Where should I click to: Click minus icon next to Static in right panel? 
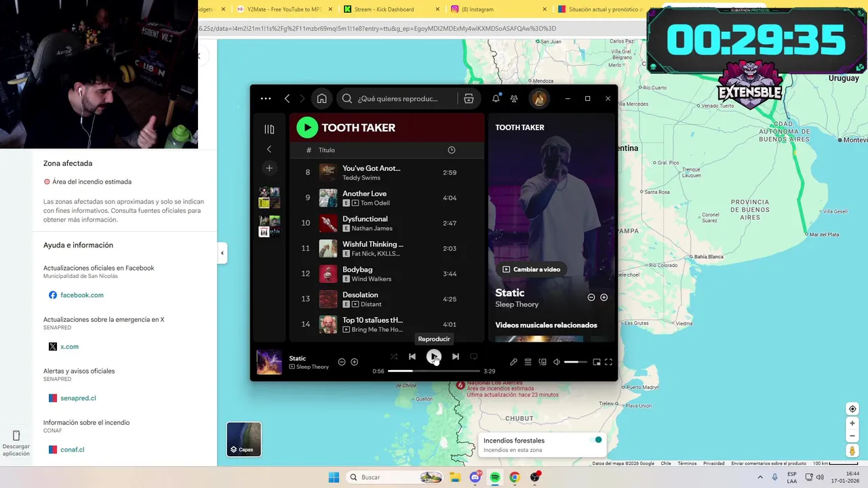(x=591, y=298)
